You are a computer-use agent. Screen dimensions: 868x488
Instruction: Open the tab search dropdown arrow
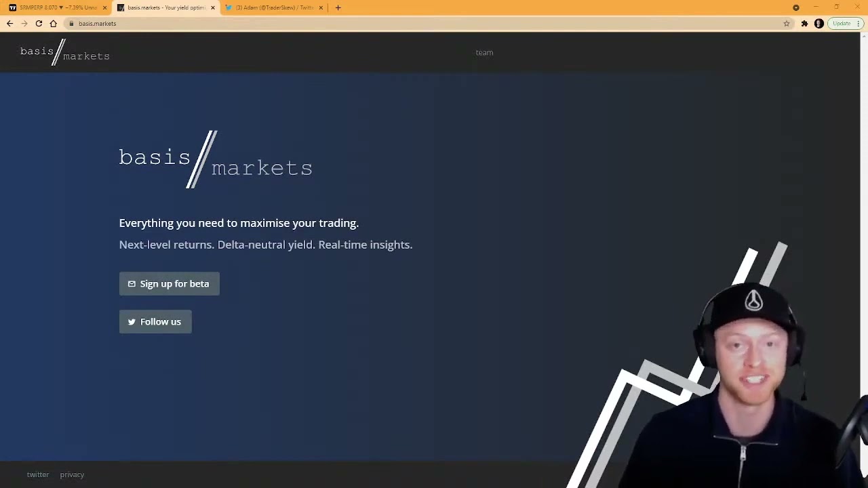point(796,7)
